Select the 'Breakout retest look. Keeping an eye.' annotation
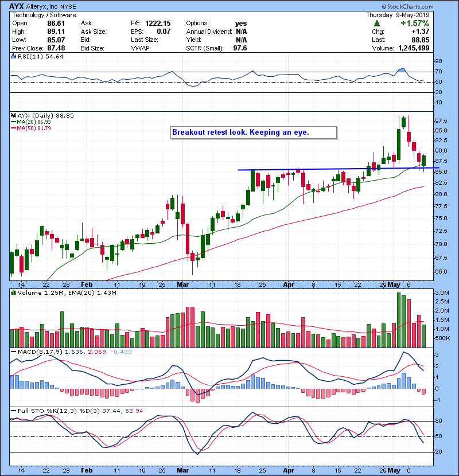The width and height of the screenshot is (459, 476). tap(254, 132)
